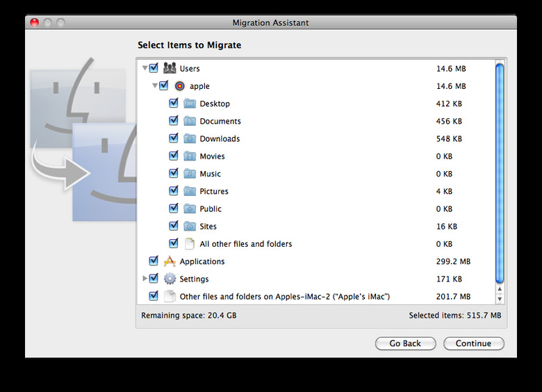
Task: Select the Music folder icon
Action: click(x=190, y=174)
